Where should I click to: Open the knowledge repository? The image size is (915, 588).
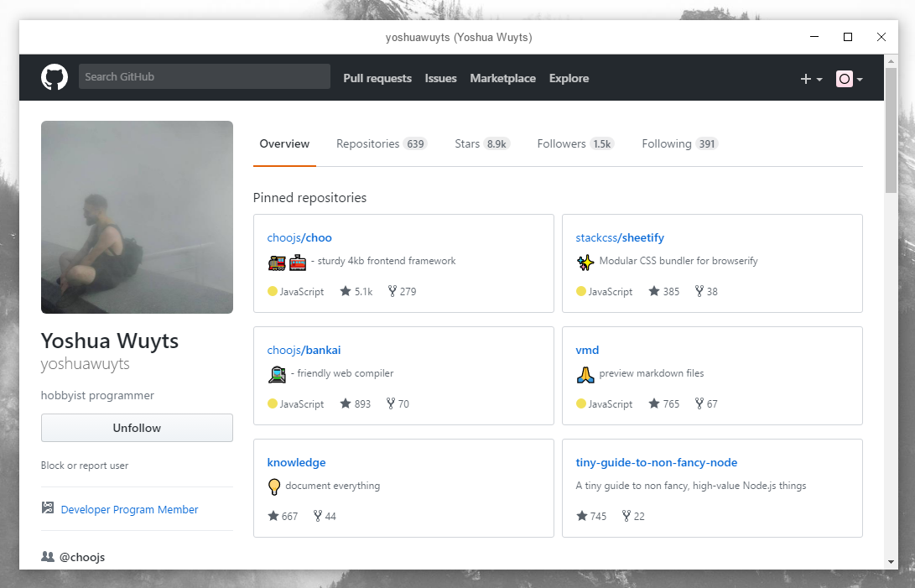coord(296,462)
